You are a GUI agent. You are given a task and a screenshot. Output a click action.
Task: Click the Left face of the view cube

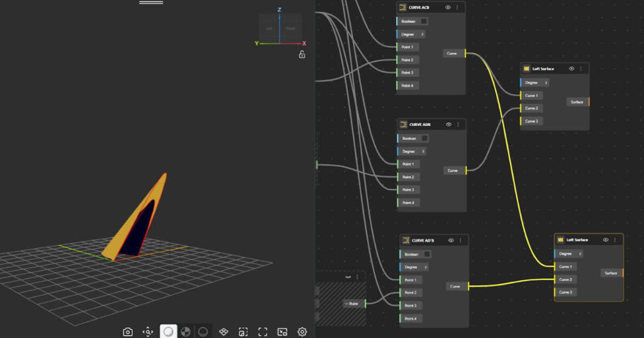[x=269, y=28]
